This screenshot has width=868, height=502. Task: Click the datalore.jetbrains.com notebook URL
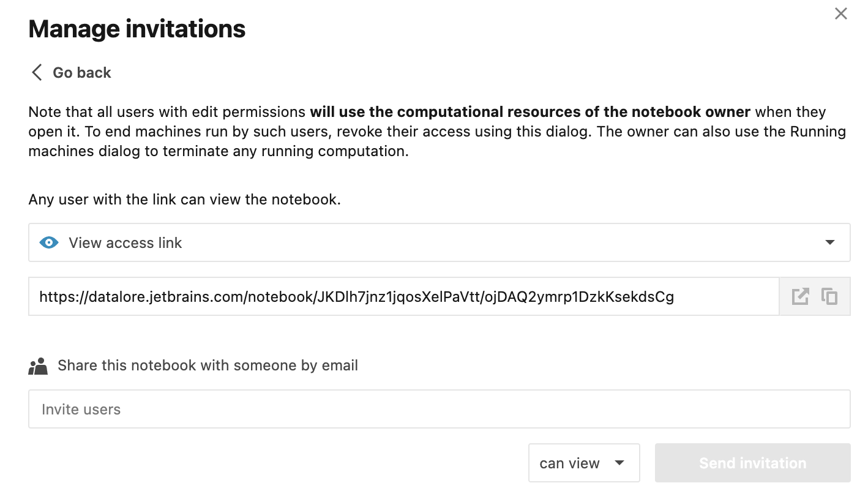pyautogui.click(x=357, y=297)
